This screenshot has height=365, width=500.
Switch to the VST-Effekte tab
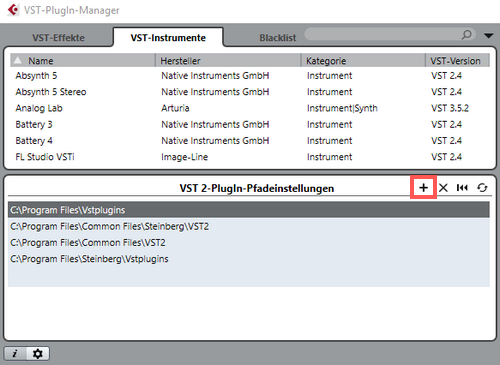click(58, 38)
